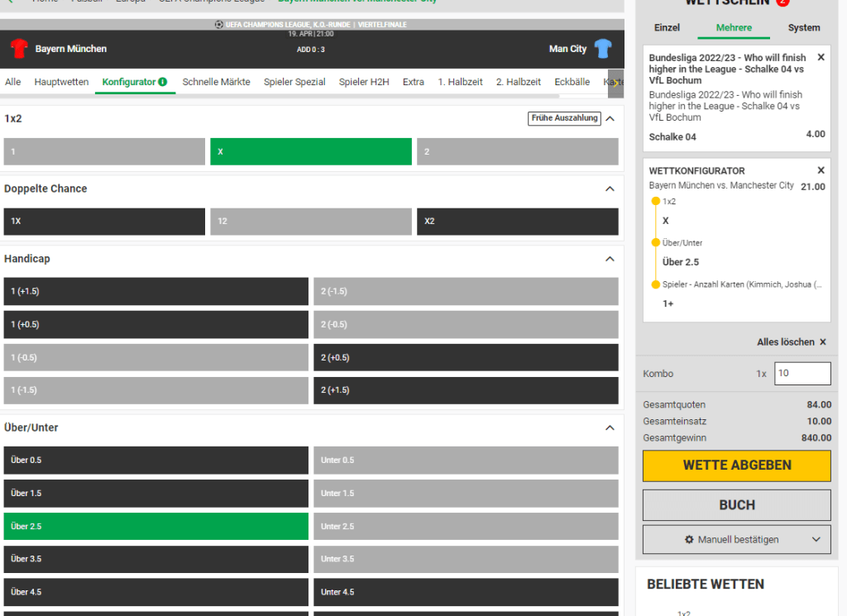847x616 pixels.
Task: Remove the Wettkonfigurator bet from slip
Action: (821, 170)
